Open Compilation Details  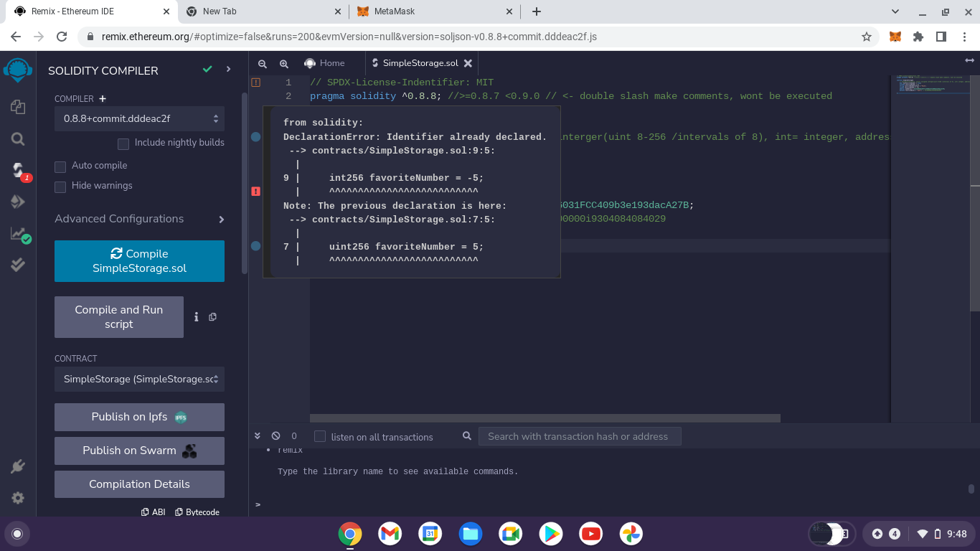tap(139, 484)
